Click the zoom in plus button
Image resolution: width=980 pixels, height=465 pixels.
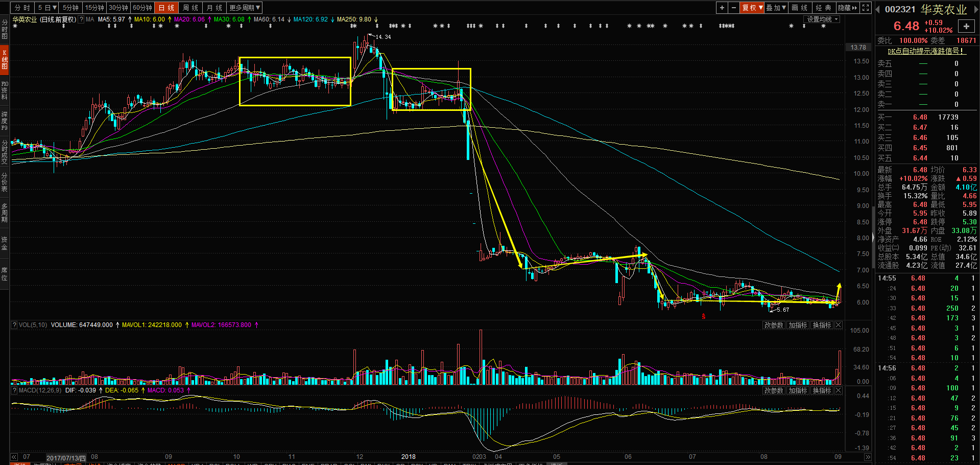(x=722, y=8)
